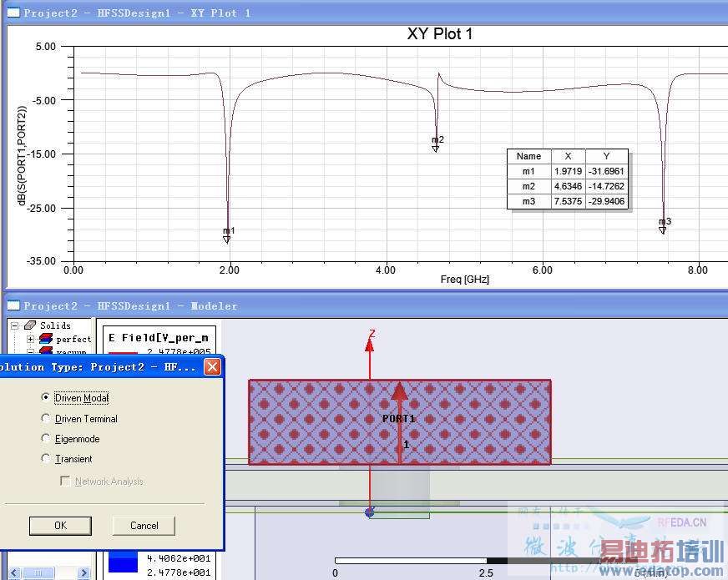Select the Driven Terminal radio button
Image resolution: width=728 pixels, height=580 pixels.
point(45,418)
